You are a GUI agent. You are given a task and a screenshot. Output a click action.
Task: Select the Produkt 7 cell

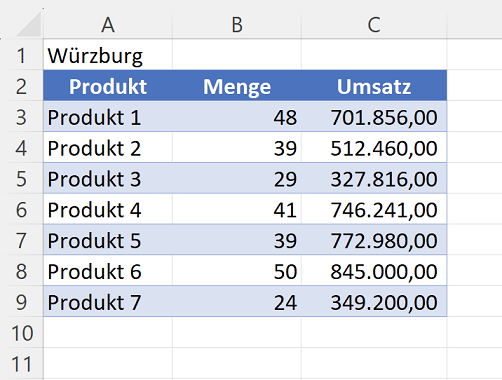[108, 302]
